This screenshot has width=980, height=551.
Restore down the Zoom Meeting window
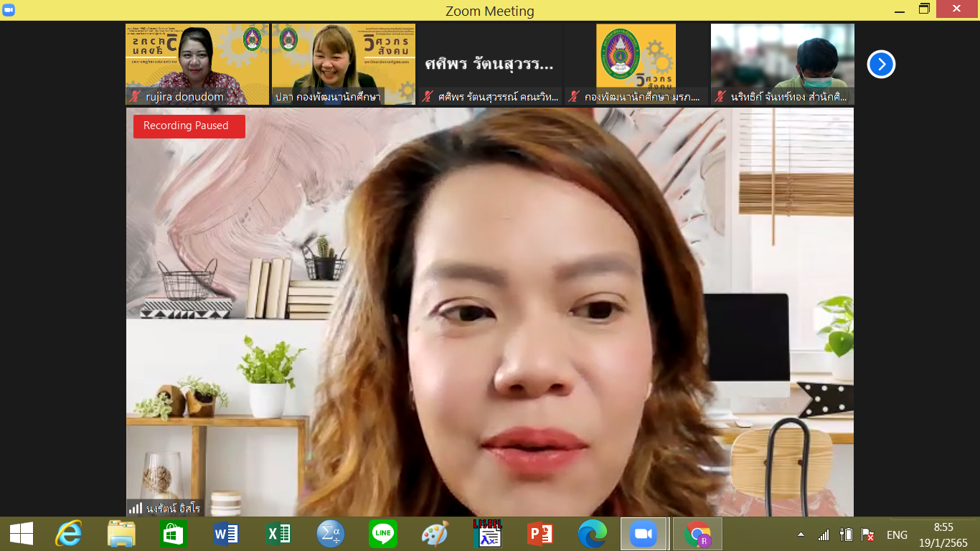924,9
